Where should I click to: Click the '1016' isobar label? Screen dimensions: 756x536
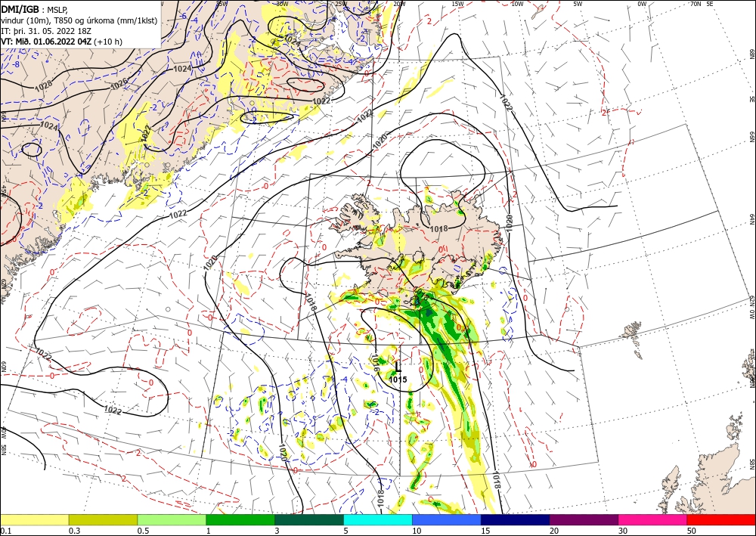pos(376,362)
